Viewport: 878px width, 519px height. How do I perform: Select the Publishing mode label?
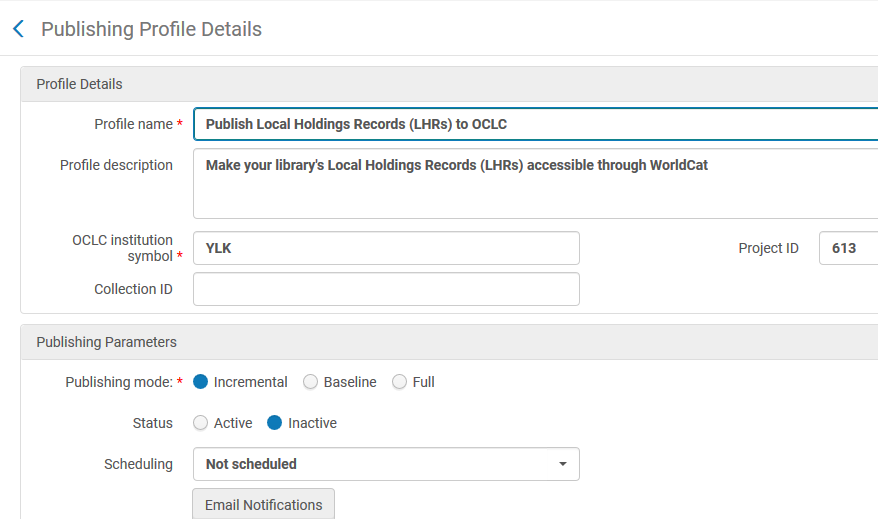(119, 382)
